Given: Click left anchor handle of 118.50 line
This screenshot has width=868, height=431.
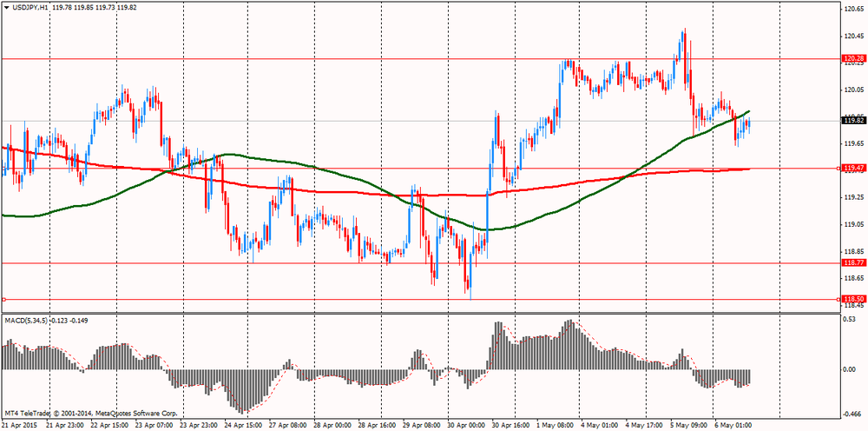Looking at the screenshot, I should coord(4,300).
